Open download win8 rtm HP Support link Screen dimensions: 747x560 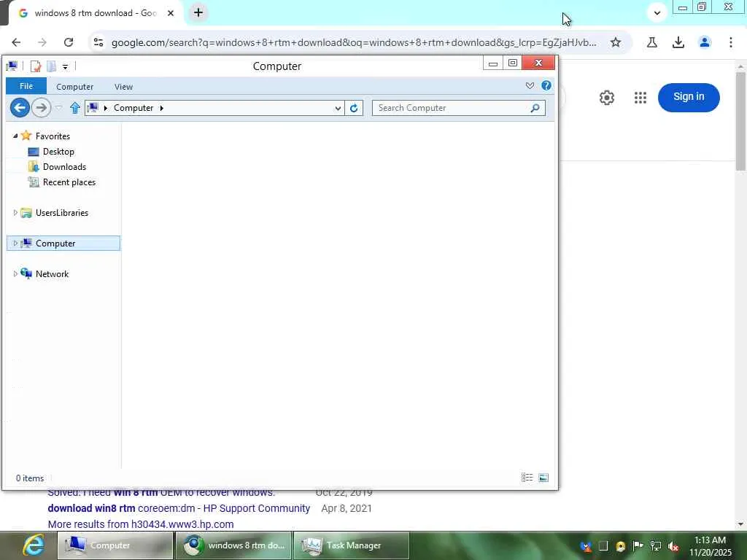click(179, 508)
